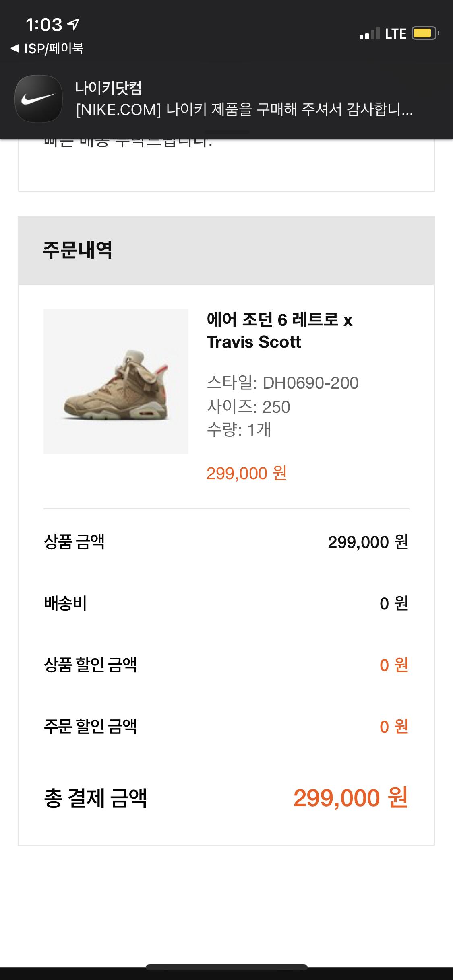This screenshot has width=453, height=980.
Task: Tap the Air Jordan 6 shoe thumbnail
Action: pos(116,381)
